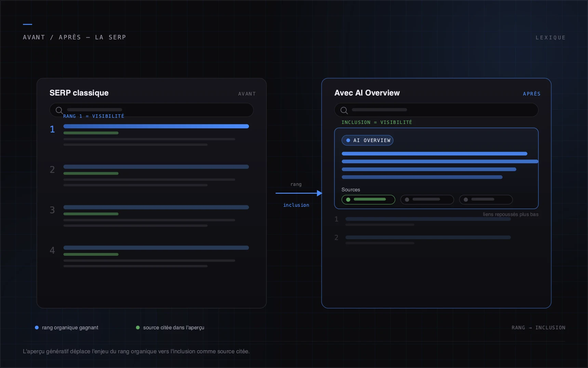Click the blue dot in AI OVERVIEW badge
Viewport: 588px width, 368px height.
[348, 140]
